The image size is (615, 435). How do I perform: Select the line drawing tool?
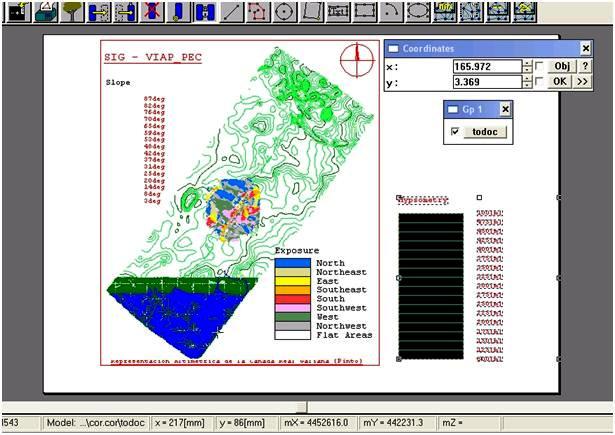tap(232, 12)
